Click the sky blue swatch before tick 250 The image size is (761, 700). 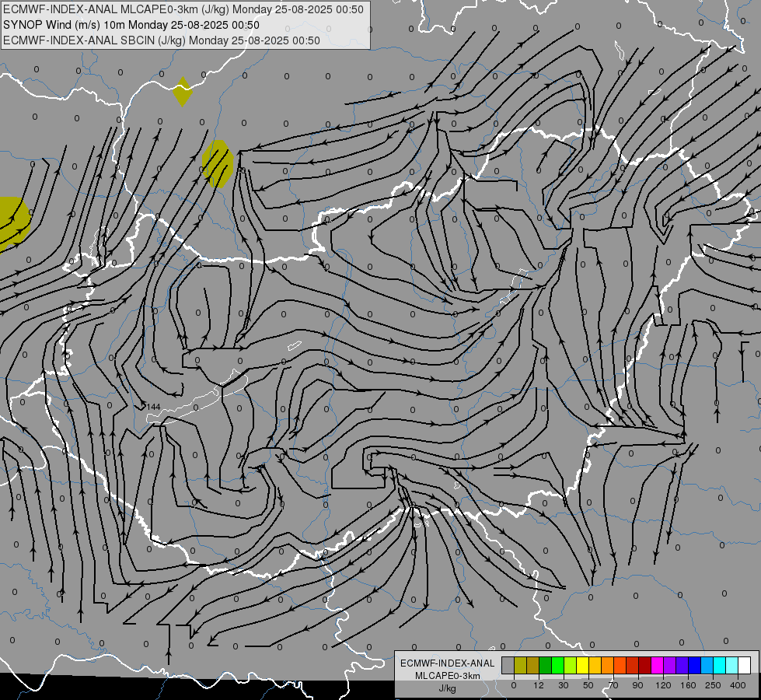pos(707,665)
